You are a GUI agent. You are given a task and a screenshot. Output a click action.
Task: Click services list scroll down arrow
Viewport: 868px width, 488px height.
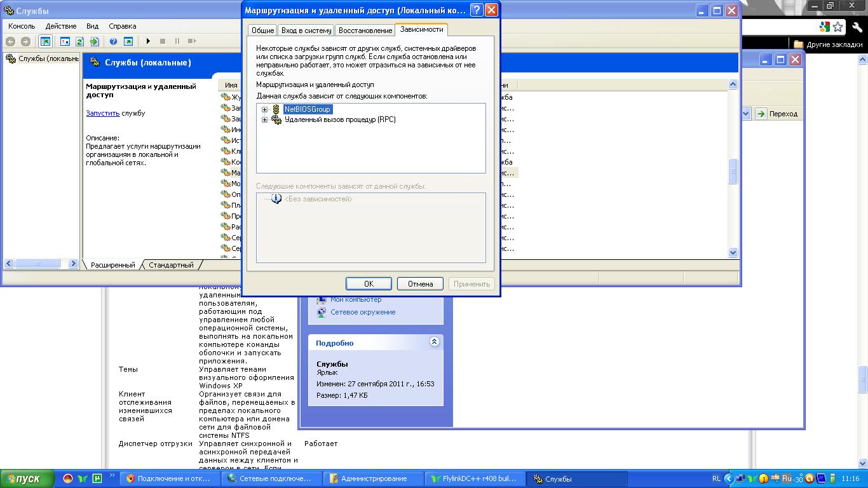tap(733, 252)
